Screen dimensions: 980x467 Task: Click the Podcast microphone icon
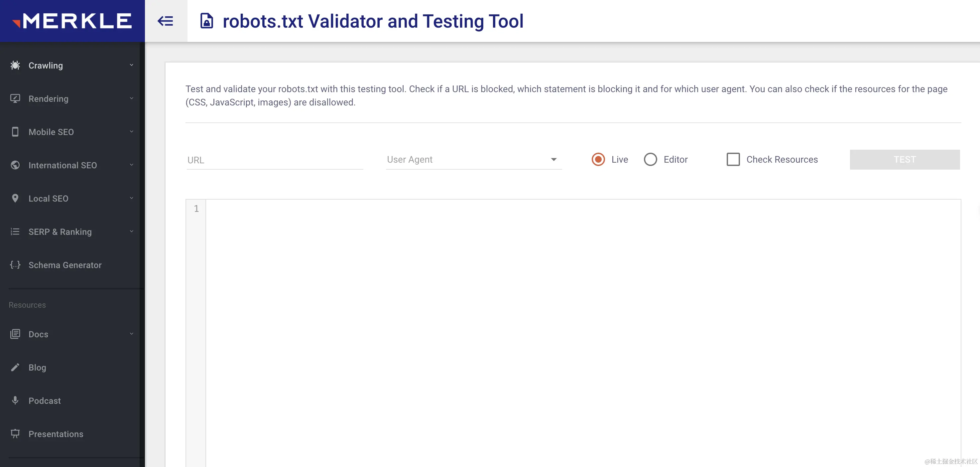point(15,400)
